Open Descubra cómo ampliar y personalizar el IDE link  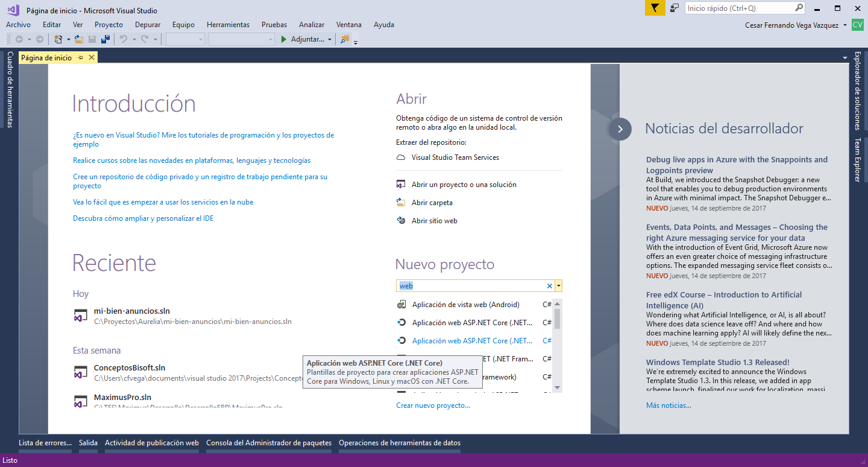[x=143, y=218]
